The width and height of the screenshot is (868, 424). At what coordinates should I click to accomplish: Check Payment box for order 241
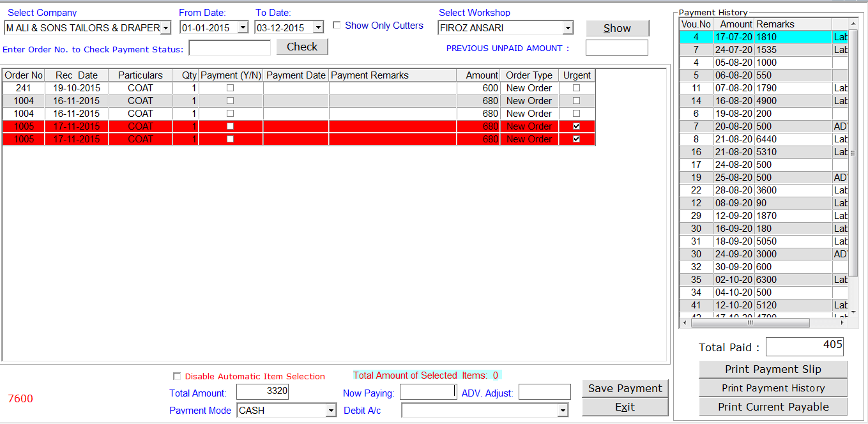(230, 88)
